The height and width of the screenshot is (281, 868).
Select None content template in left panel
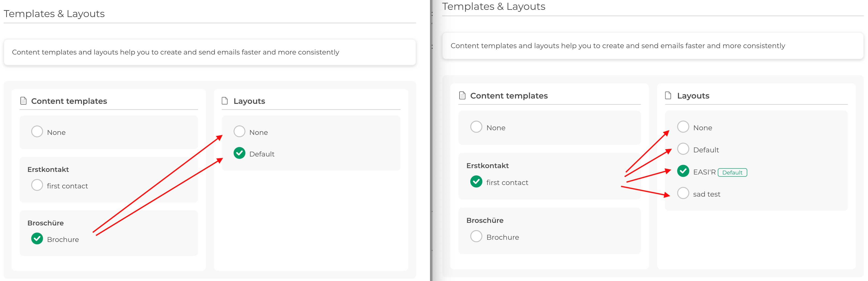37,132
